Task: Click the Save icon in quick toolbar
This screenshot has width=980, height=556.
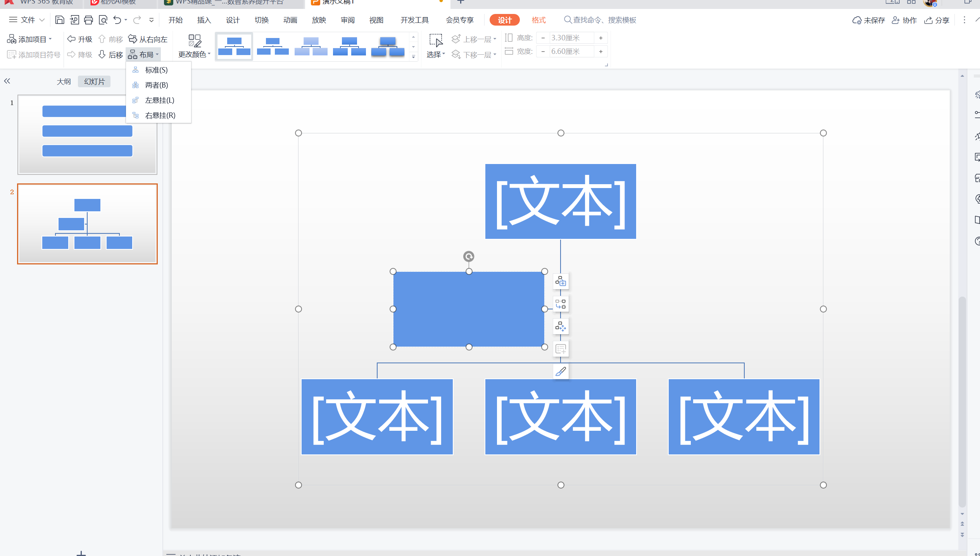Action: pyautogui.click(x=59, y=20)
